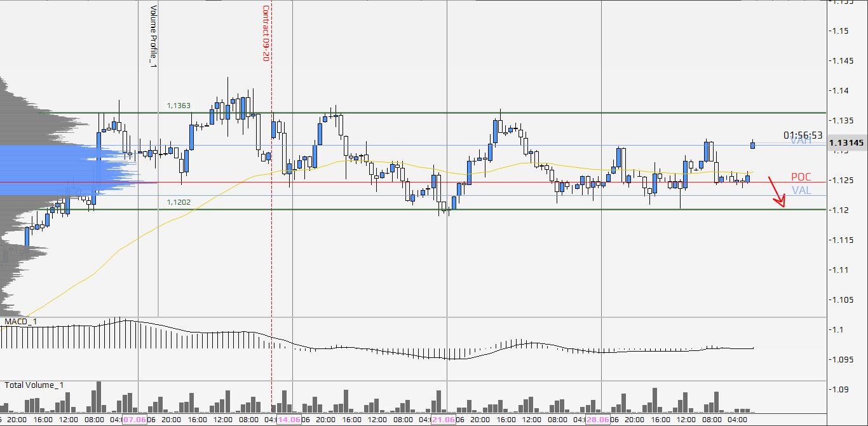Select the 21.06 date on time axis
Screen dimensions: 868x426
(443, 420)
